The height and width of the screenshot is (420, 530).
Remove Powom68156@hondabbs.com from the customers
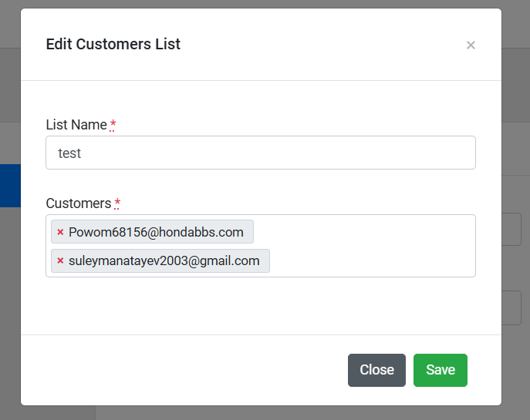60,232
